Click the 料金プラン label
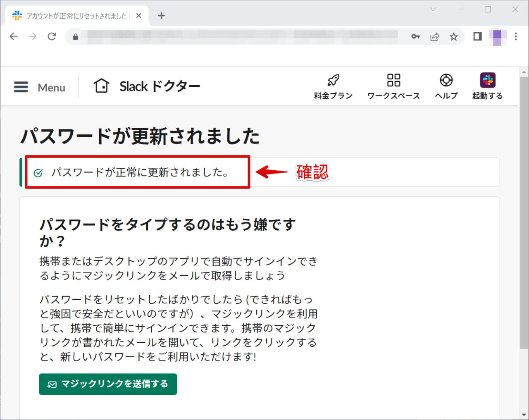This screenshot has width=529, height=420. [333, 96]
